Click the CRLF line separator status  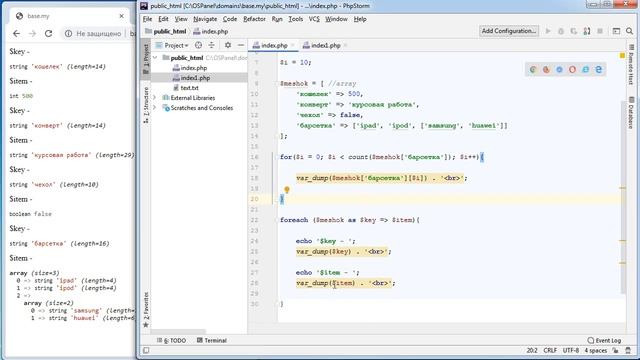pos(550,351)
